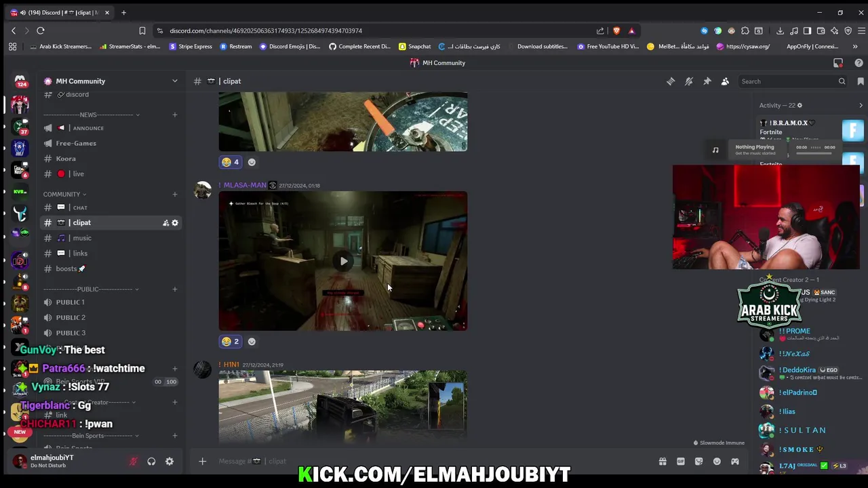Open the music channel
Image resolution: width=868 pixels, height=488 pixels.
(x=110, y=238)
